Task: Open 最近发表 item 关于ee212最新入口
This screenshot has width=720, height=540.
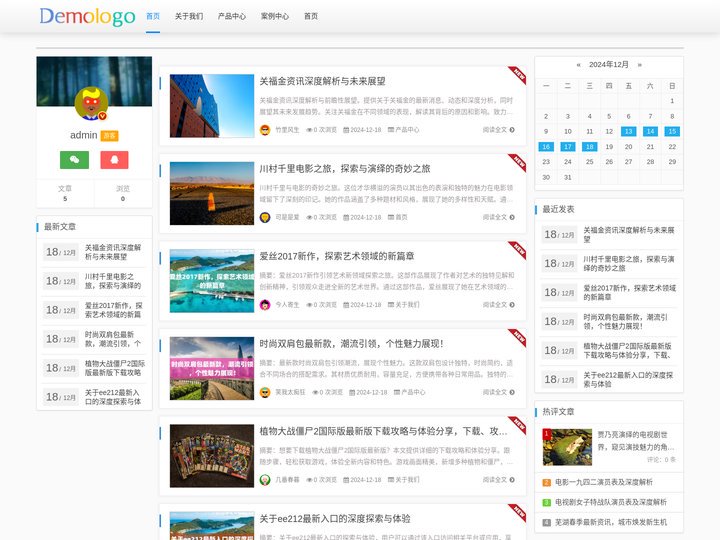Action: pos(628,380)
